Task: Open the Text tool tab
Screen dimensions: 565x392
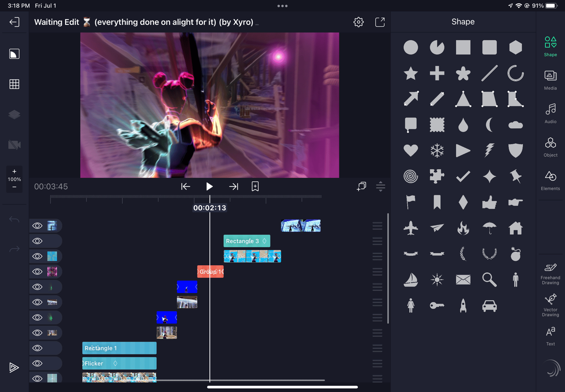Action: [550, 336]
